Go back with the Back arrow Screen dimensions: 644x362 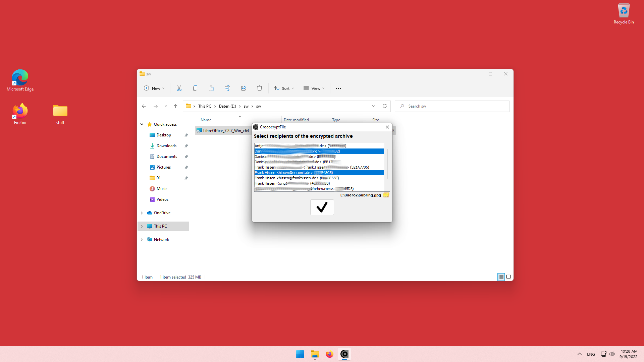pos(144,106)
